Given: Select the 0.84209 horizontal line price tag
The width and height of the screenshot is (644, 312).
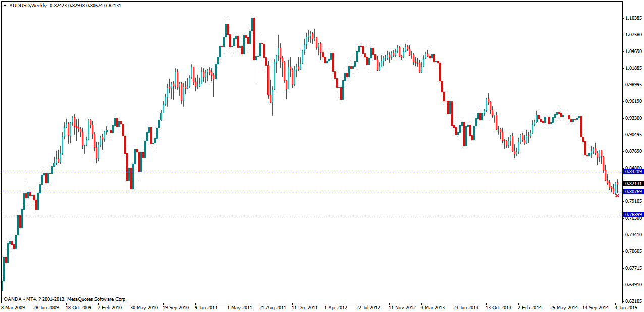Looking at the screenshot, I should click(633, 172).
